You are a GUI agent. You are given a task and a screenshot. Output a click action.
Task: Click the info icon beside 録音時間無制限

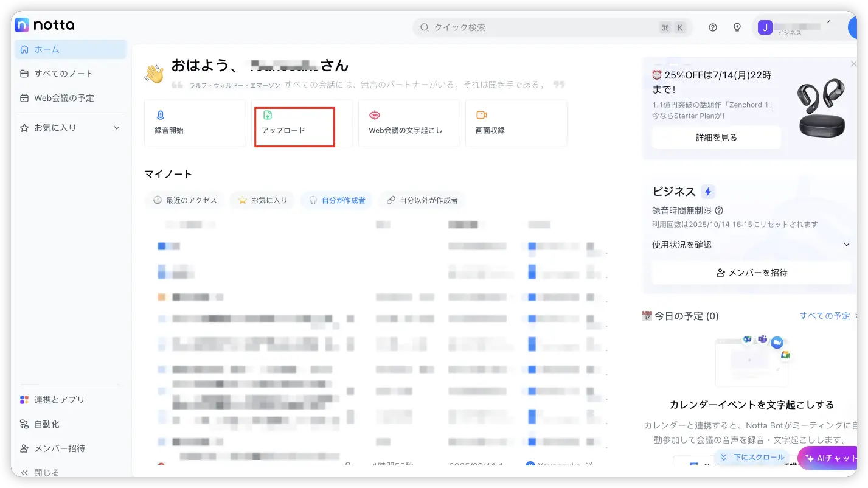719,211
